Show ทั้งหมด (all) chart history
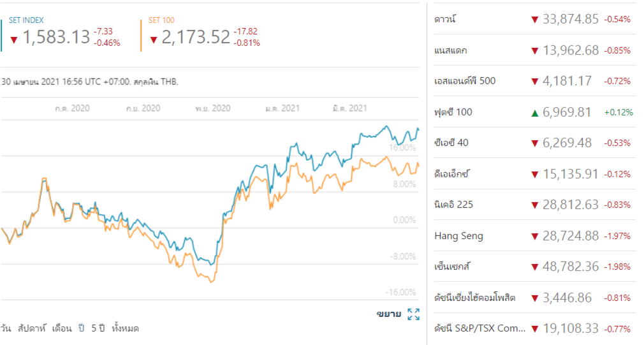Image resolution: width=644 pixels, height=345 pixels. point(125,328)
